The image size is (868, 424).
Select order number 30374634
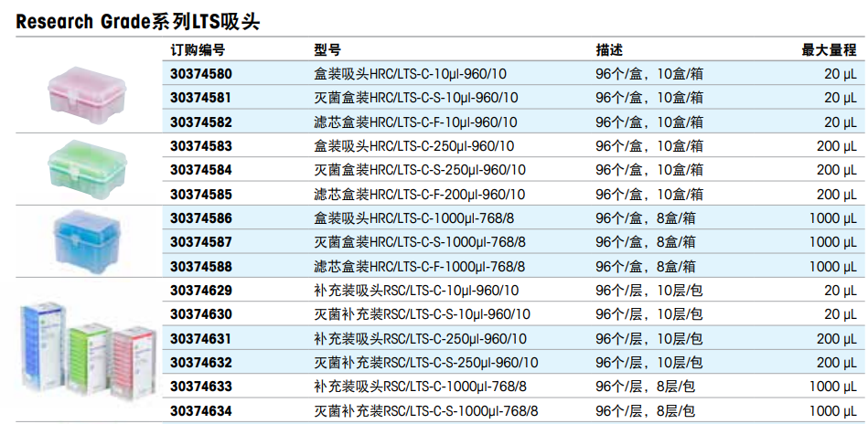click(x=201, y=410)
